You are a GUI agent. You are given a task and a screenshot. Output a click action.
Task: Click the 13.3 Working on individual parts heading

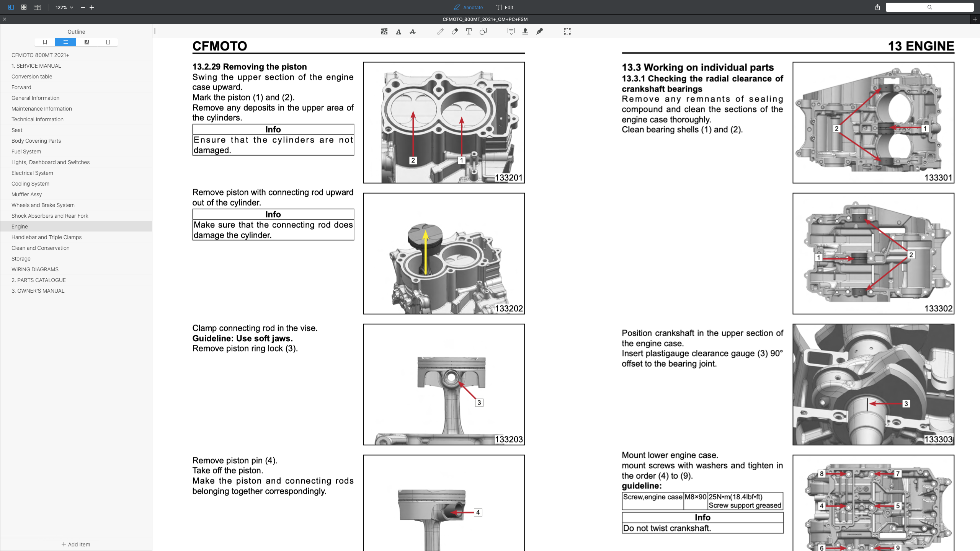(x=697, y=67)
